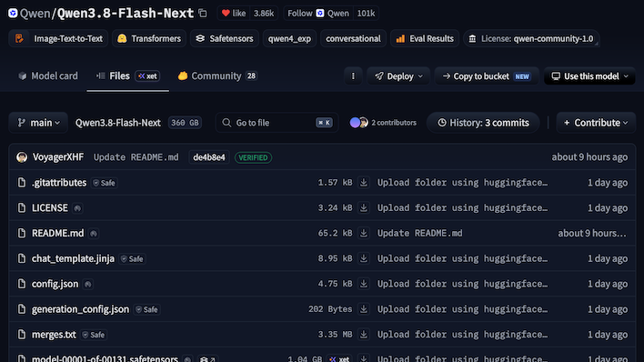The height and width of the screenshot is (362, 644).
Task: Expand the Contribute dropdown
Action: (x=596, y=123)
